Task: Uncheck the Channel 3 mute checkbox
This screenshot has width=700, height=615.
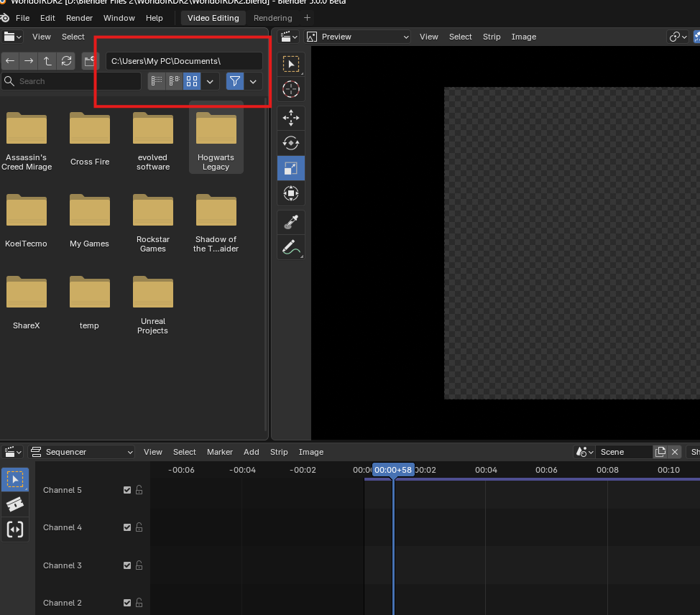Action: click(x=127, y=565)
